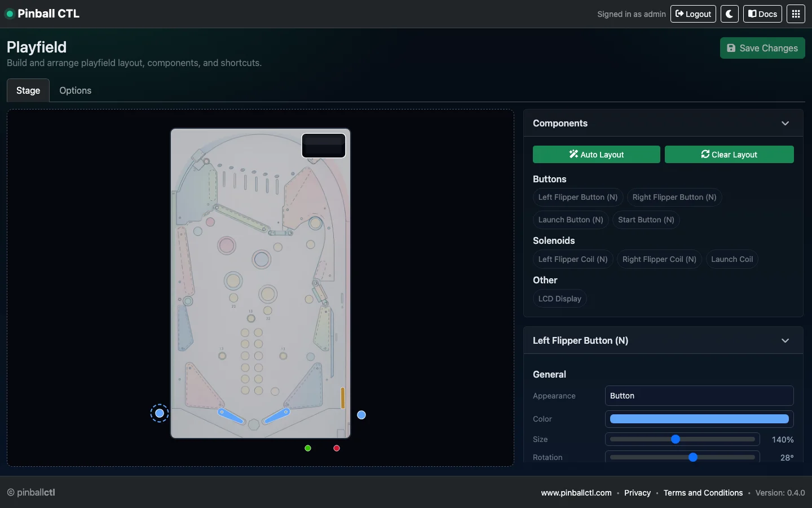Toggle dark mode with moon icon

coord(729,14)
